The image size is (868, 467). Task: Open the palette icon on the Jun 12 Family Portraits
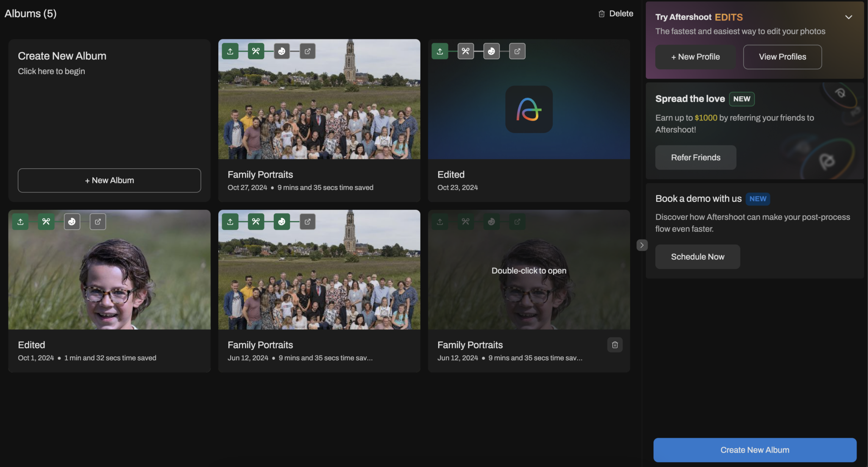click(282, 221)
